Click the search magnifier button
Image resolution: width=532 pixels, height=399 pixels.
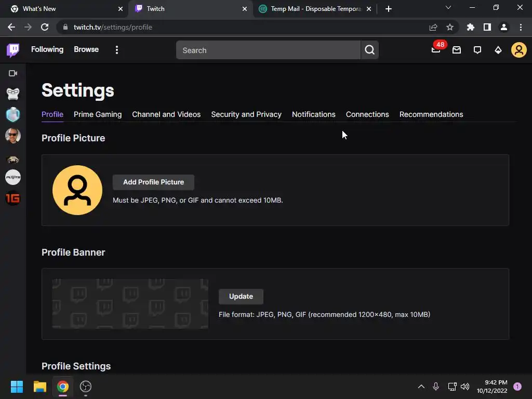click(370, 50)
